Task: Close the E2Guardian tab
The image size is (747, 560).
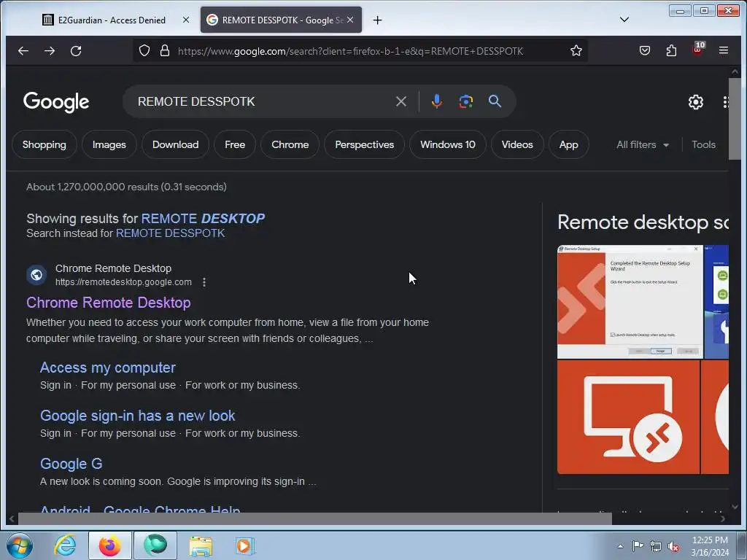Action: [186, 20]
